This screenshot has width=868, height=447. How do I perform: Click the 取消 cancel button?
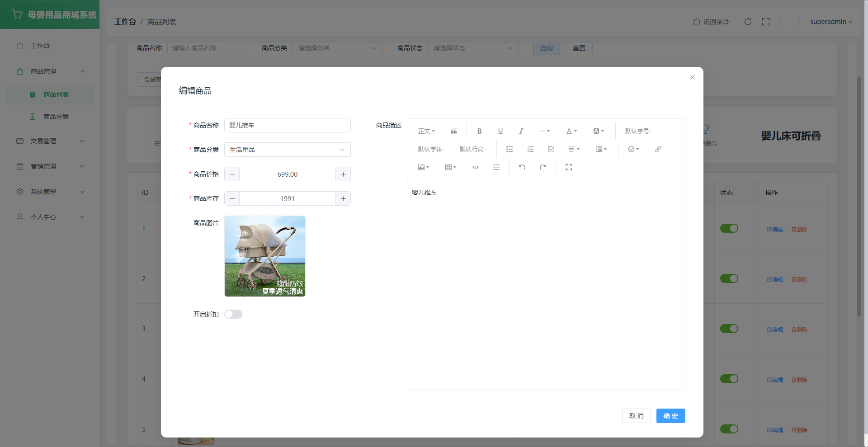(636, 416)
